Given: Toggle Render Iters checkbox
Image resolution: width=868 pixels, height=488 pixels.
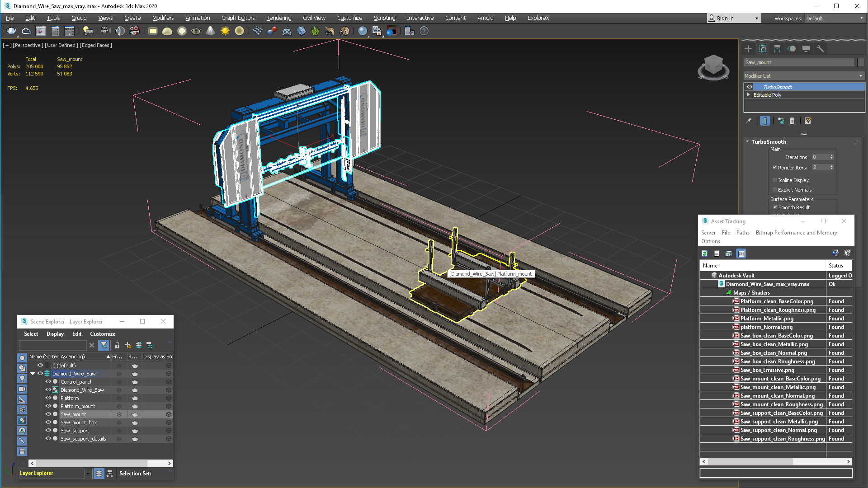Looking at the screenshot, I should [774, 167].
